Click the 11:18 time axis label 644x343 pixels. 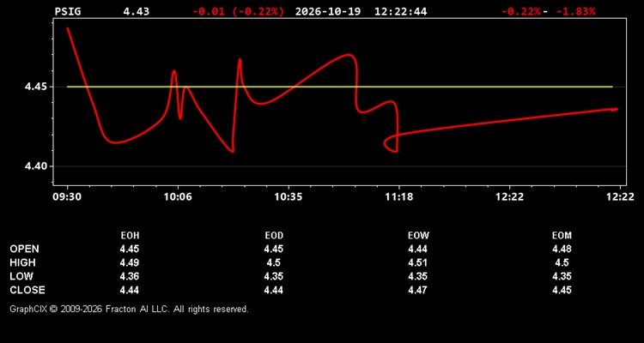[398, 196]
